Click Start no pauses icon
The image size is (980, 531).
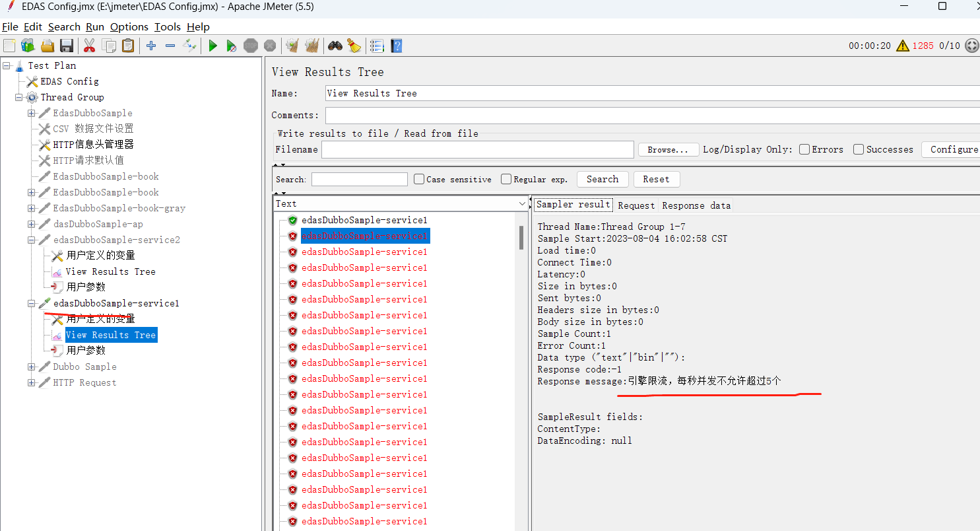point(231,46)
